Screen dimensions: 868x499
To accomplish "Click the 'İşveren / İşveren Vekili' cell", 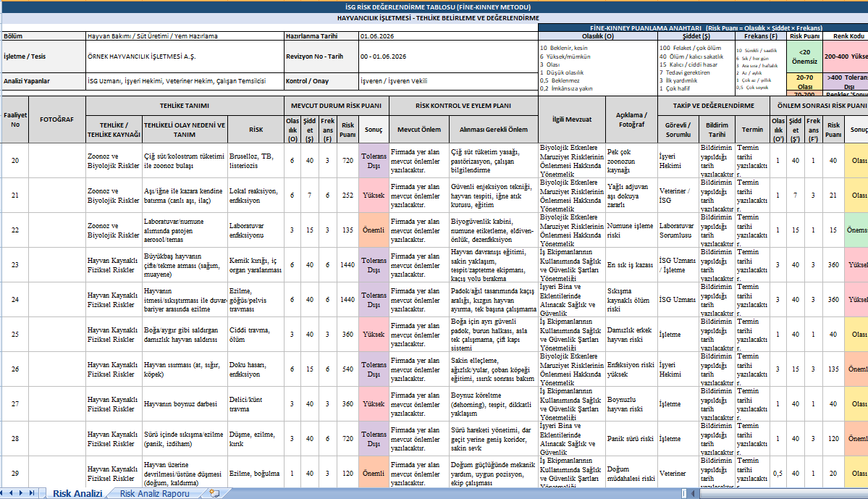I will coord(448,81).
